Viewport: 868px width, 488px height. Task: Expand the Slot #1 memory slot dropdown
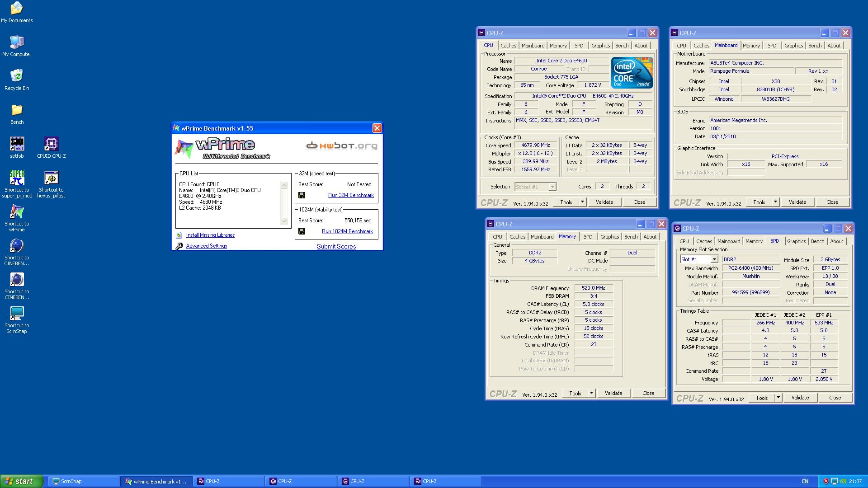point(714,259)
